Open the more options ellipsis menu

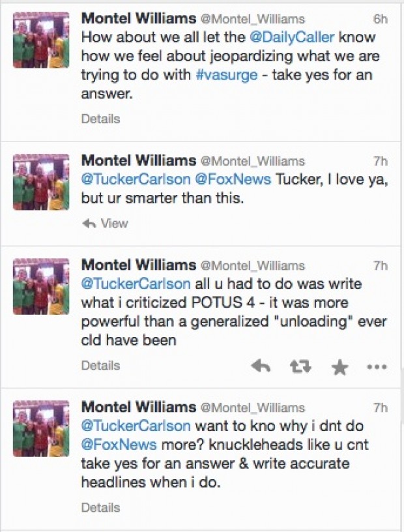coord(377,367)
